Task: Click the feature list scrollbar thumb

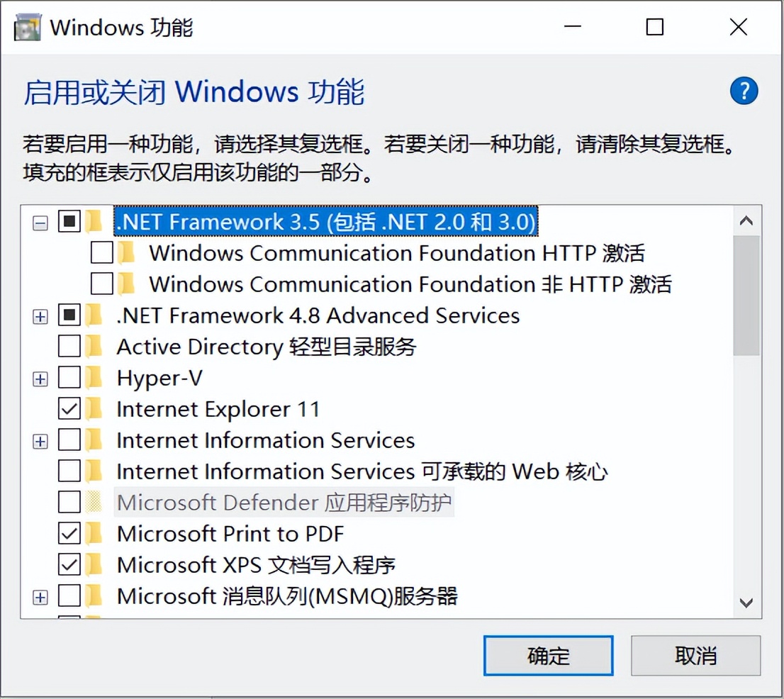Action: [746, 294]
